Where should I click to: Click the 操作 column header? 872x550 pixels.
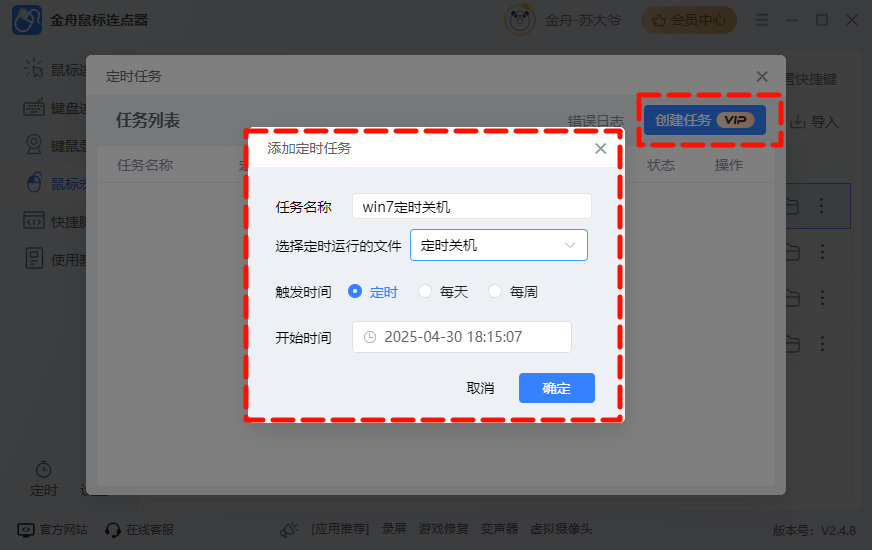[729, 165]
